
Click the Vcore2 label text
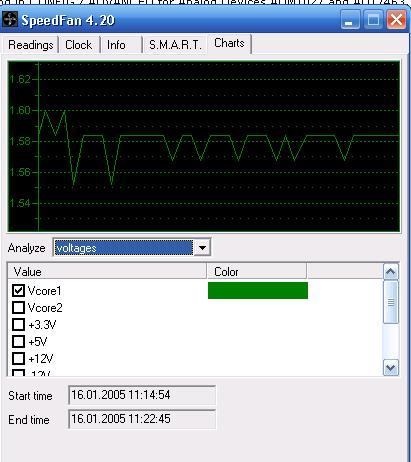45,308
